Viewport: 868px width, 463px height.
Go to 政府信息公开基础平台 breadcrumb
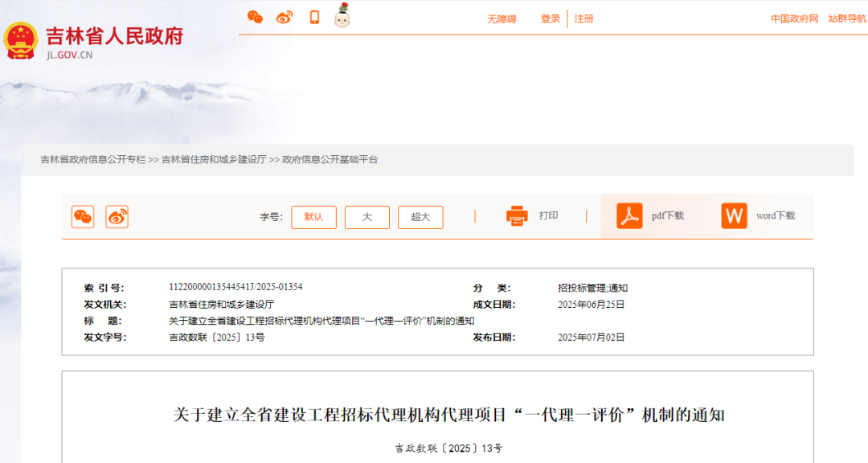pos(330,159)
